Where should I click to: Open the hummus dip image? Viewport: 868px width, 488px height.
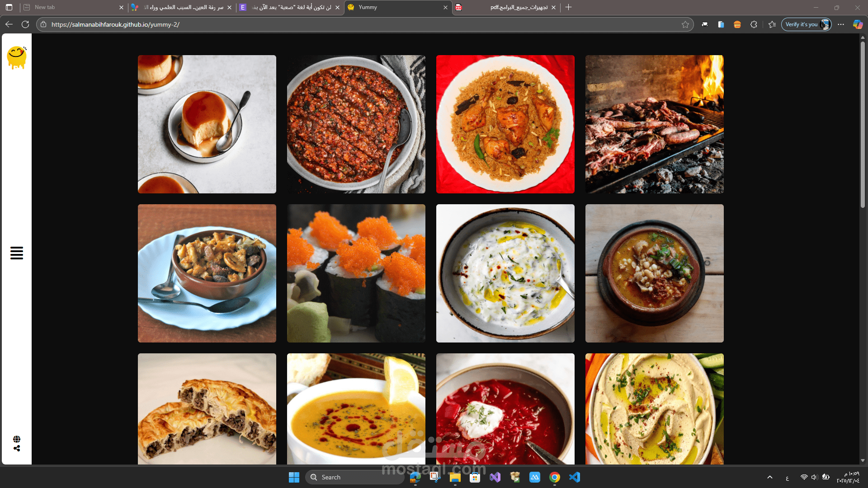pos(655,409)
